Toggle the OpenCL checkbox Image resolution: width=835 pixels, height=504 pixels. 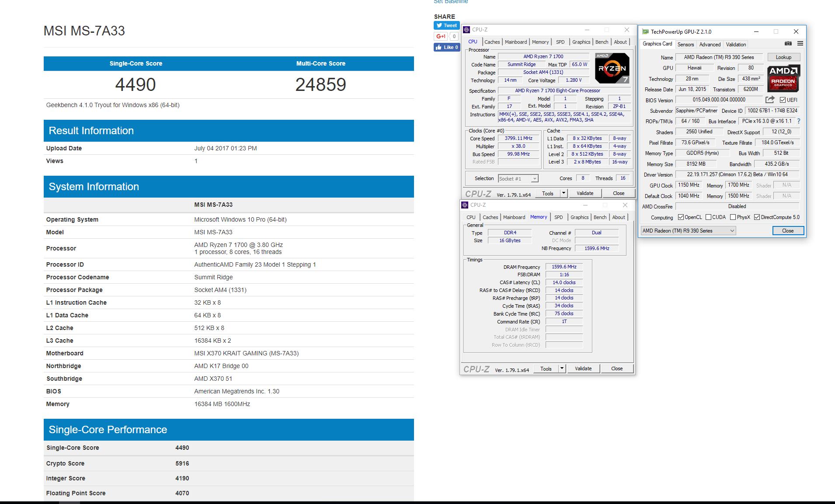click(x=681, y=217)
